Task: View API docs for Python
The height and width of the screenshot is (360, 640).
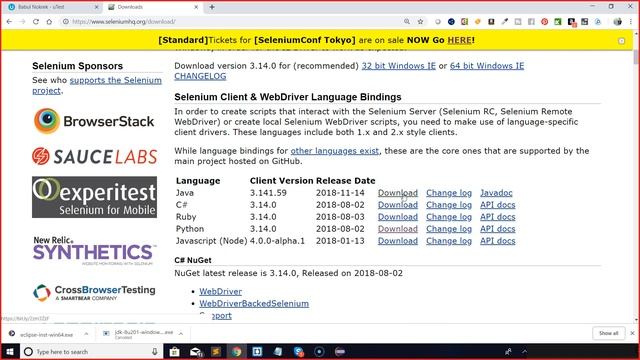Action: (x=498, y=229)
